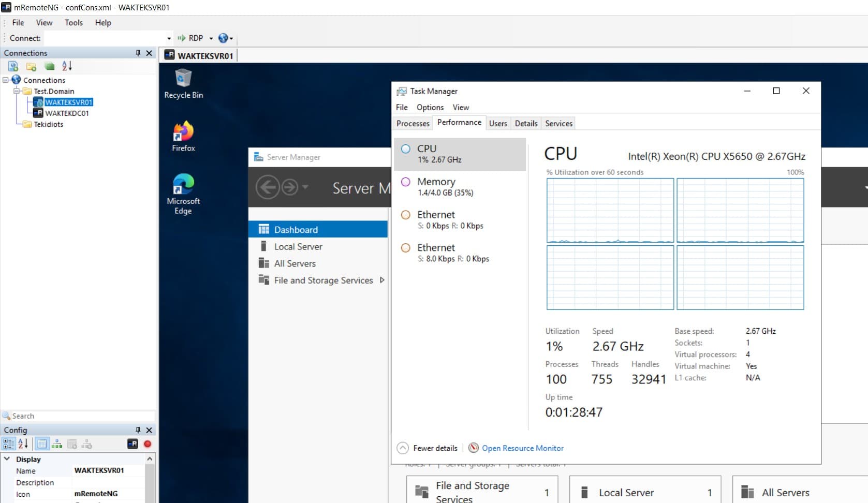Click WAKTEKDC01 connection icon in tree

tap(38, 113)
